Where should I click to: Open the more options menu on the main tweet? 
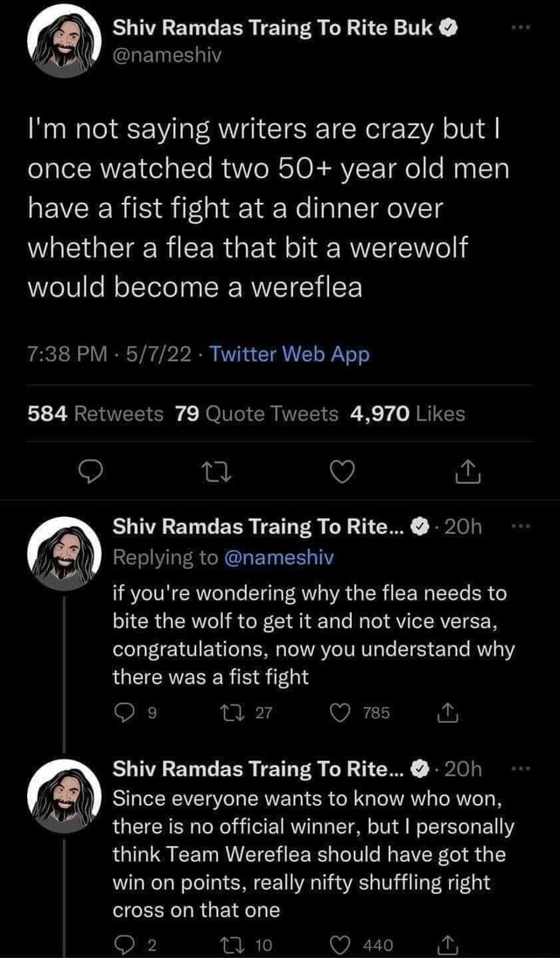[x=521, y=26]
